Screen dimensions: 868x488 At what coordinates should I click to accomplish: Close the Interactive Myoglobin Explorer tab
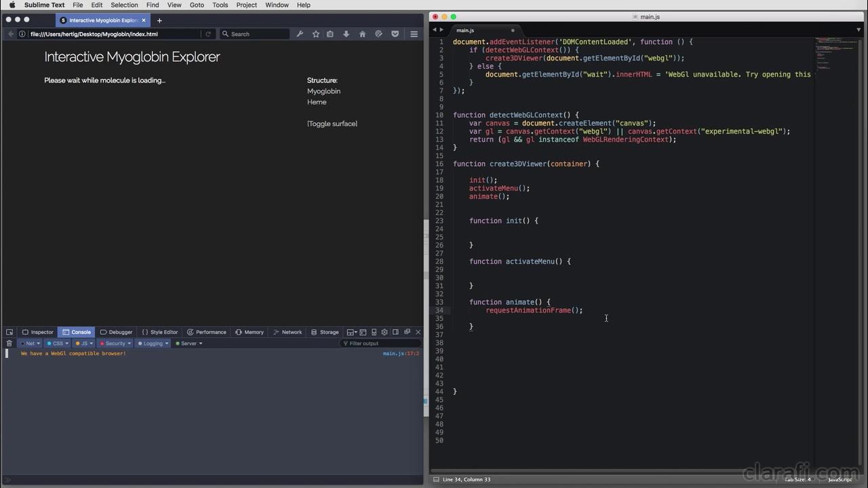point(144,20)
